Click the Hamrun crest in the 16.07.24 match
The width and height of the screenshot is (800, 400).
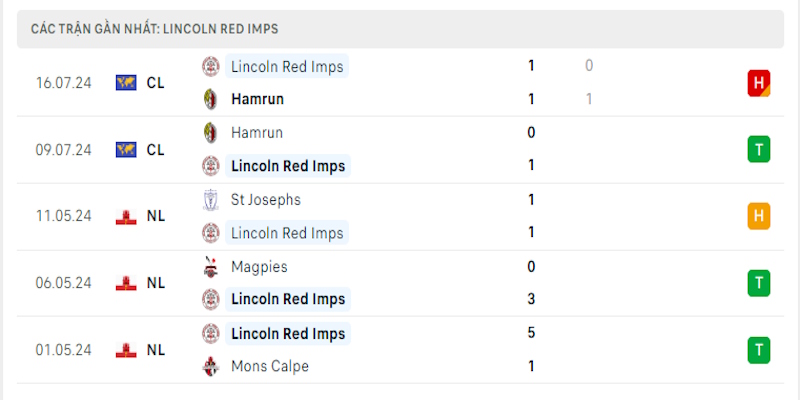211,99
